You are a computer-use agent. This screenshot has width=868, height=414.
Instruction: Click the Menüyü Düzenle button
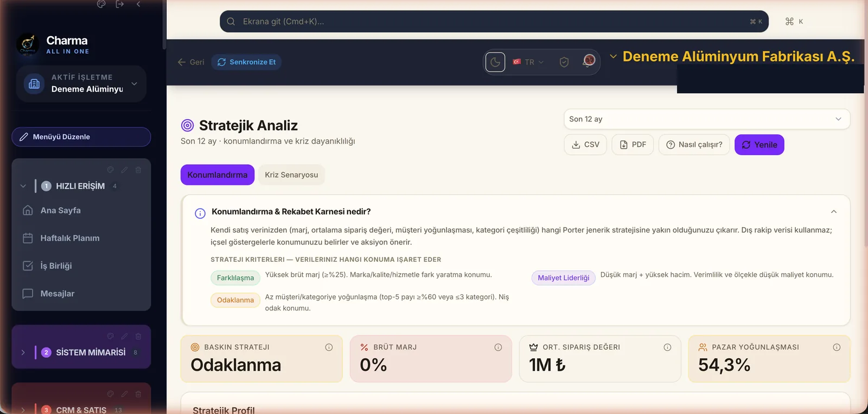pyautogui.click(x=81, y=137)
